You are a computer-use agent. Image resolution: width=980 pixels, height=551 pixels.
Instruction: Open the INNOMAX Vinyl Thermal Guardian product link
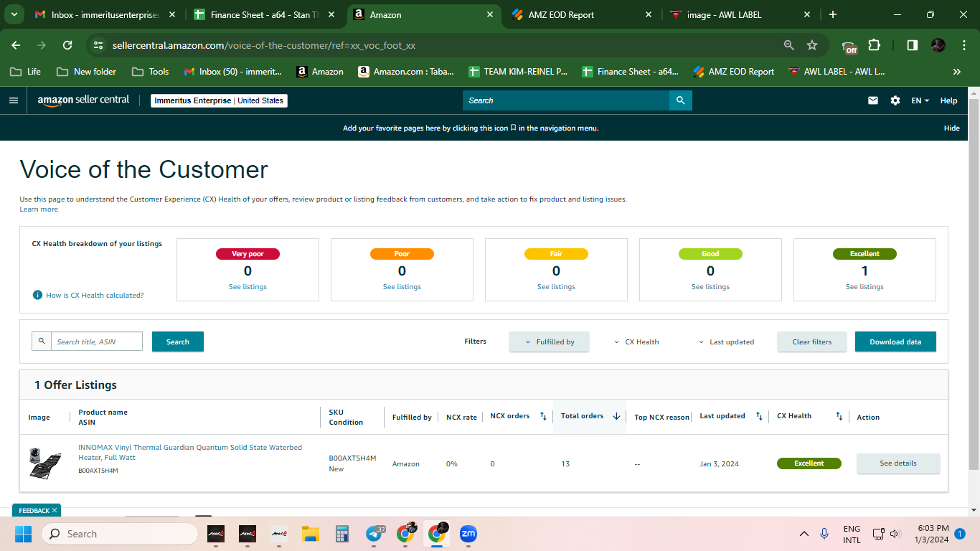click(x=190, y=452)
